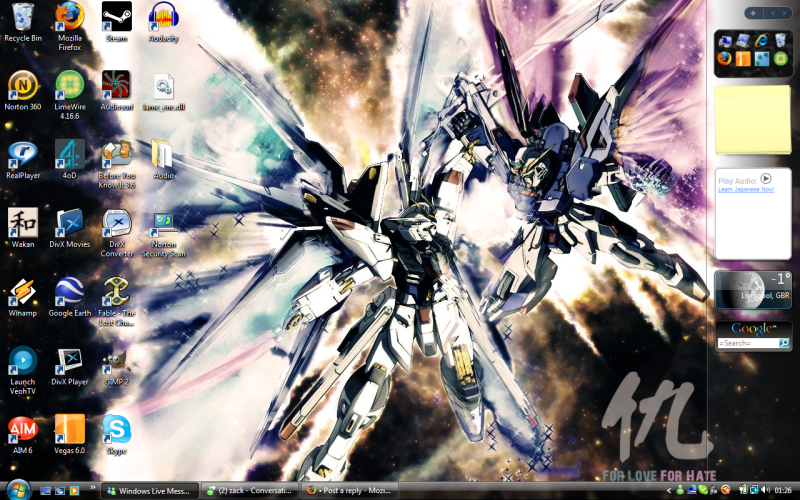Click the Google gadget search field
Screen dimensions: 800x500
(748, 343)
